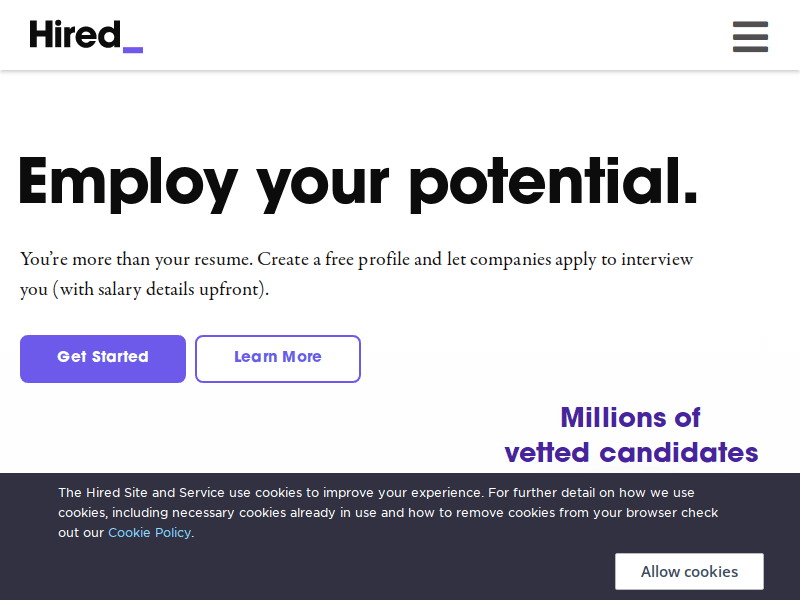Click the cookie notice text area
800x600 pixels.
click(388, 512)
